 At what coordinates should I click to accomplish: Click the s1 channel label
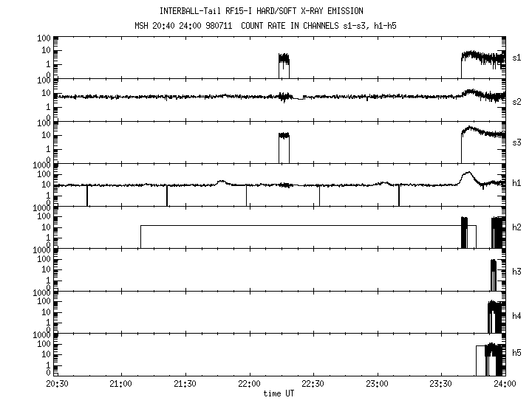coord(516,58)
